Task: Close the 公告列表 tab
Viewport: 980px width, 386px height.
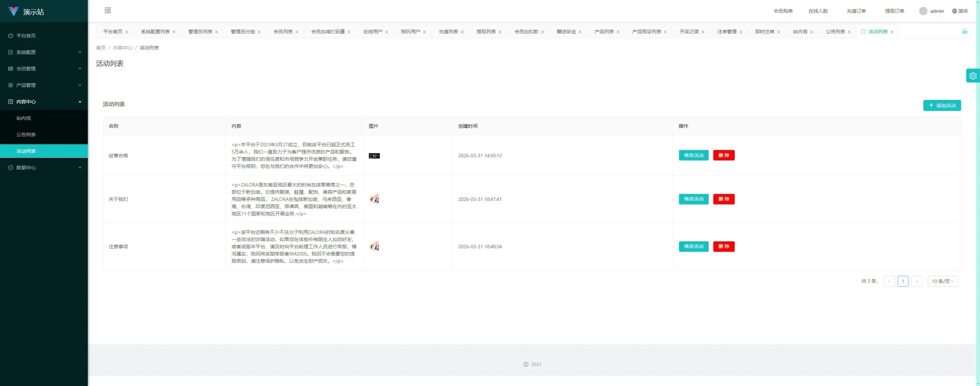Action: point(849,32)
